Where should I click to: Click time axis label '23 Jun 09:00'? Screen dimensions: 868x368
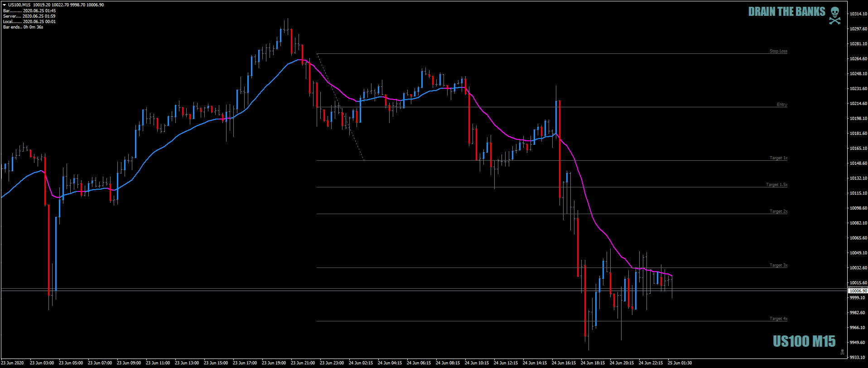129,363
